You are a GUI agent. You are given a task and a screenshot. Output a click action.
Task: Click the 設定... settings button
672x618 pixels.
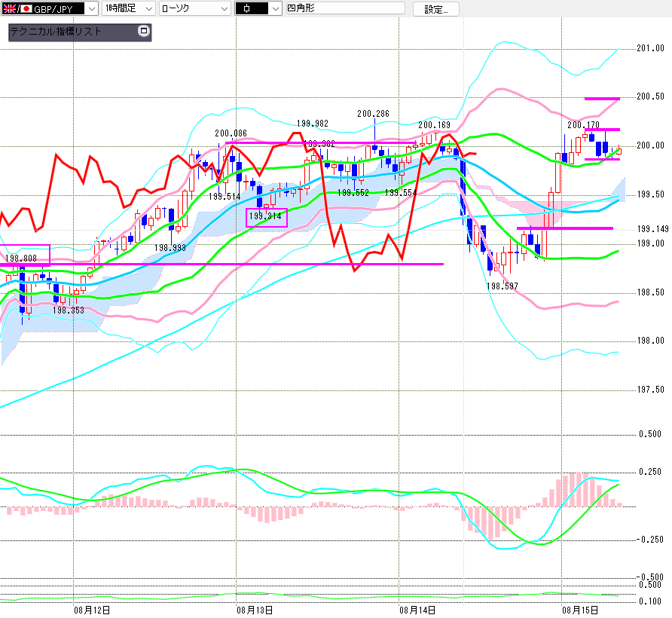coord(436,9)
